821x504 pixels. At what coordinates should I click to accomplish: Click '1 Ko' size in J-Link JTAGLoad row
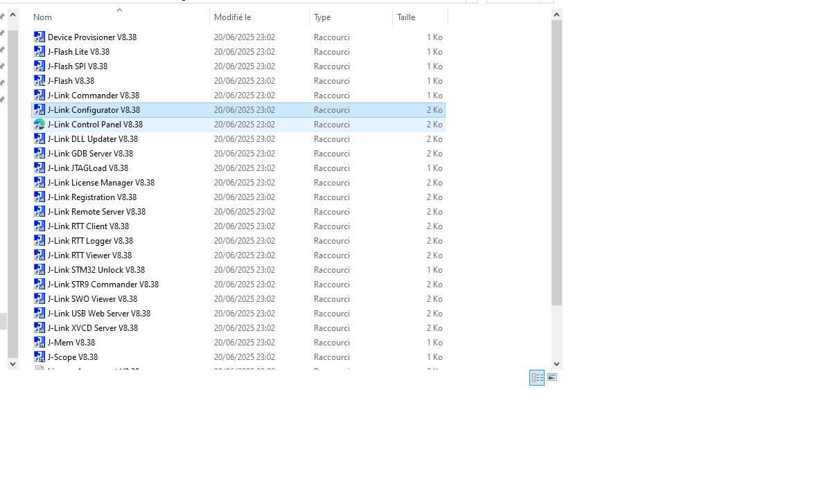click(434, 168)
